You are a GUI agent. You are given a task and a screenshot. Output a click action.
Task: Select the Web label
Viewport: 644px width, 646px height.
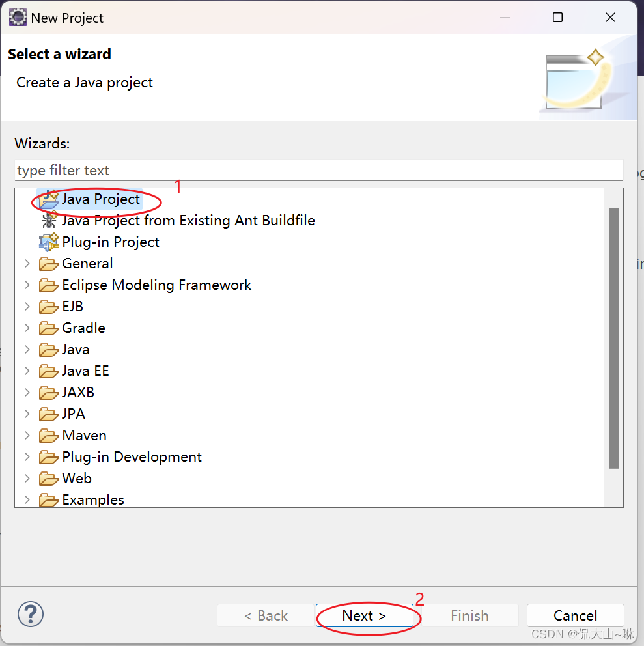click(x=77, y=478)
